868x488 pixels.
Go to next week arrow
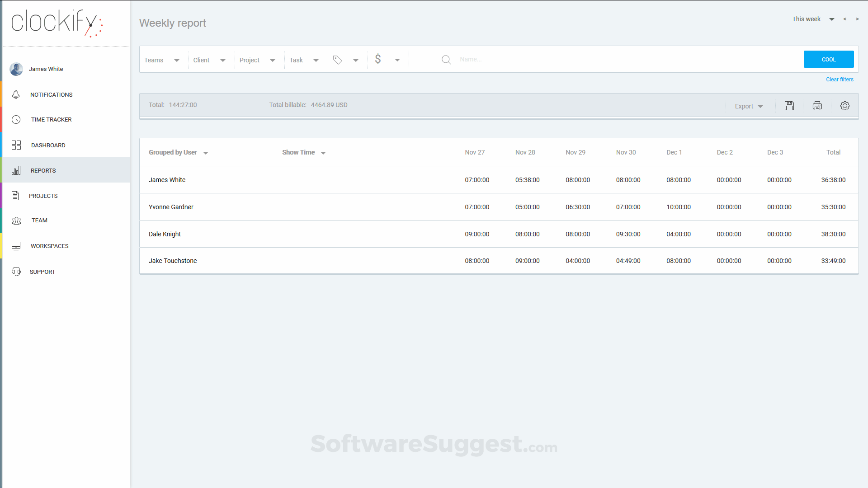click(x=857, y=19)
